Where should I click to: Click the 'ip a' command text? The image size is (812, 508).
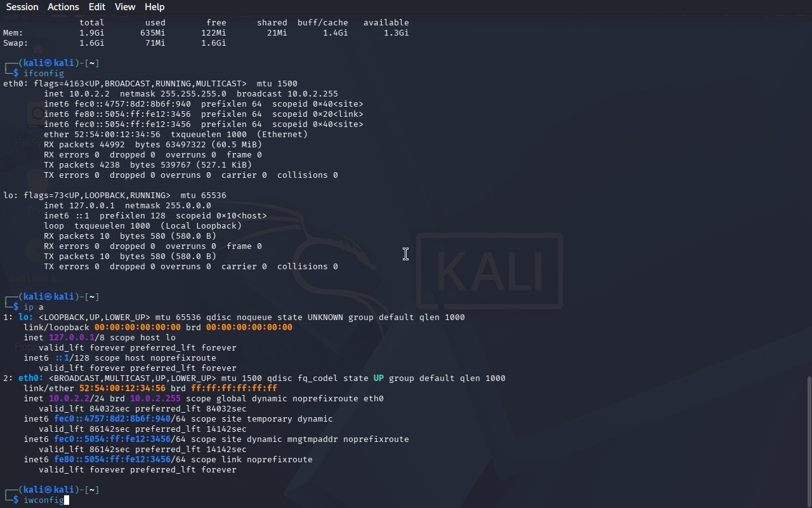click(34, 307)
